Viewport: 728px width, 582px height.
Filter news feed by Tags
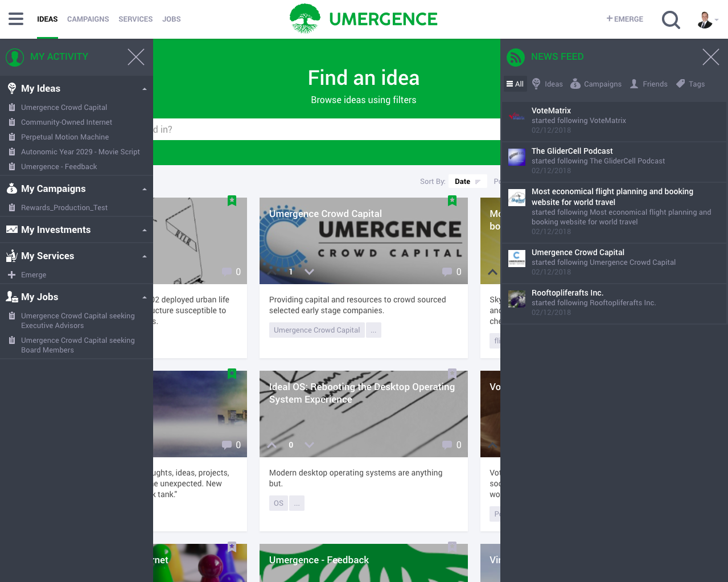pyautogui.click(x=690, y=84)
